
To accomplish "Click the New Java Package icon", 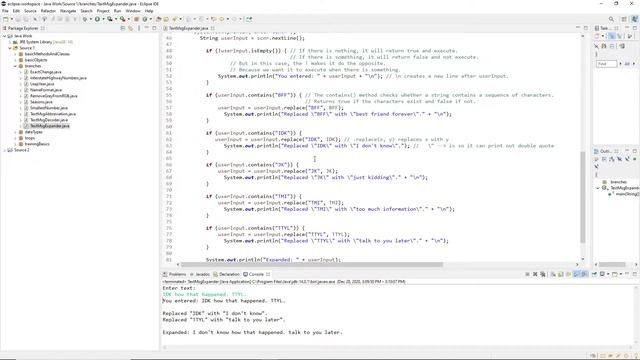I will (x=136, y=19).
